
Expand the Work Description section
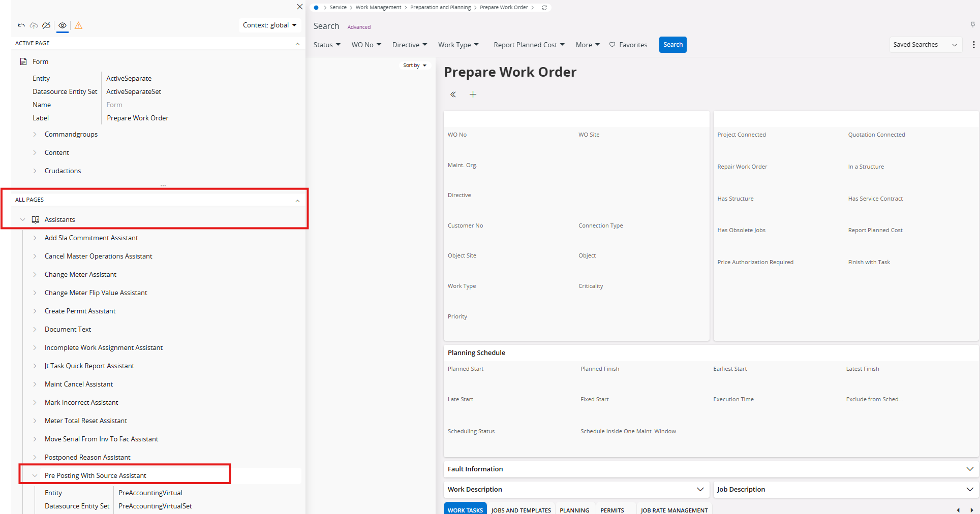point(700,490)
